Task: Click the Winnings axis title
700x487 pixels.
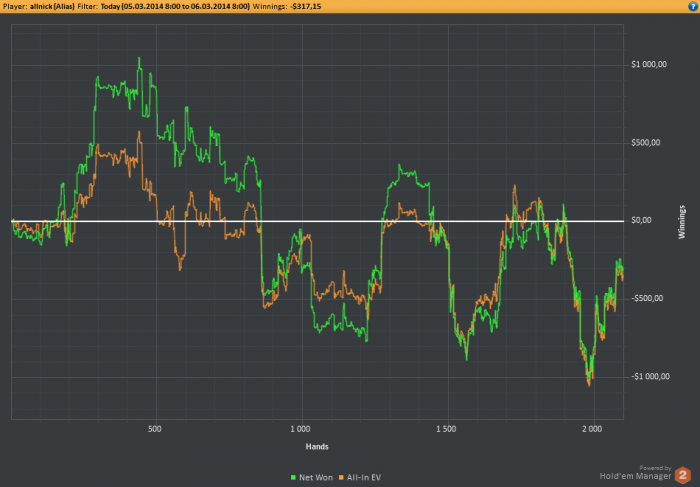Action: click(682, 222)
